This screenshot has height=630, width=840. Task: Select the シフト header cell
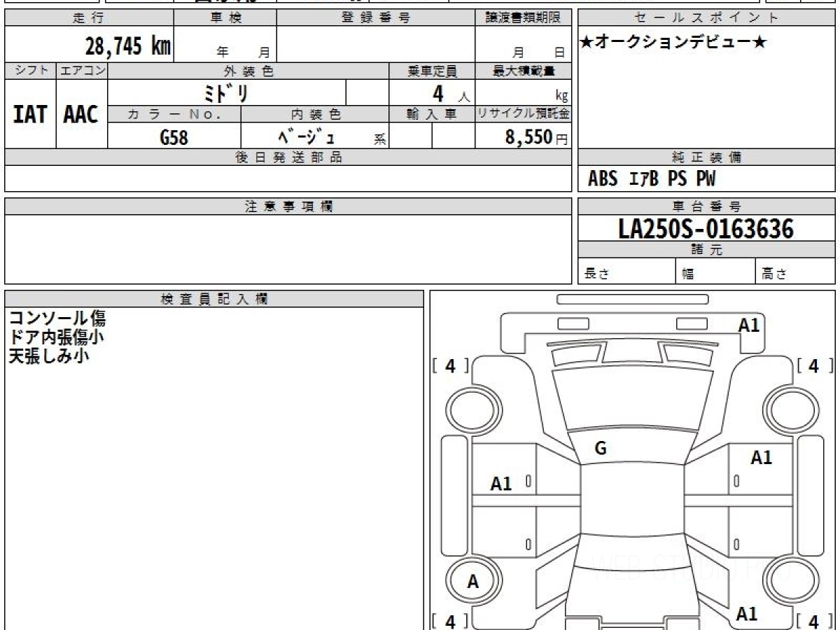(30, 71)
